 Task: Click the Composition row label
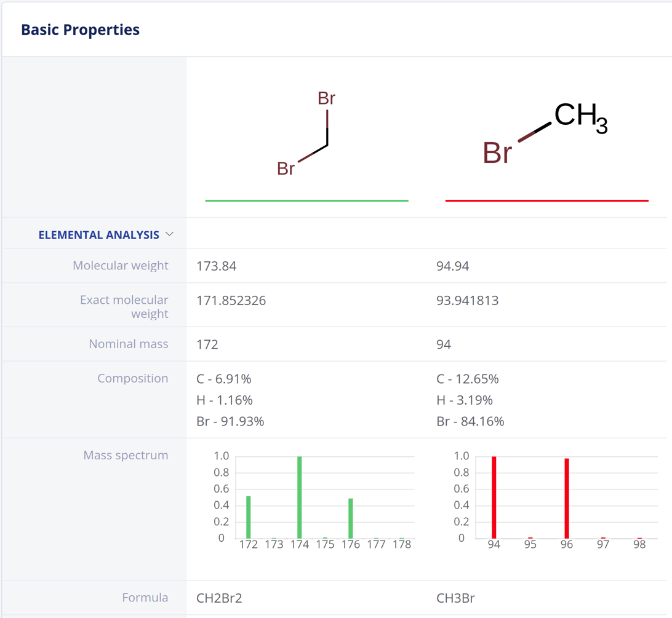[x=132, y=378]
